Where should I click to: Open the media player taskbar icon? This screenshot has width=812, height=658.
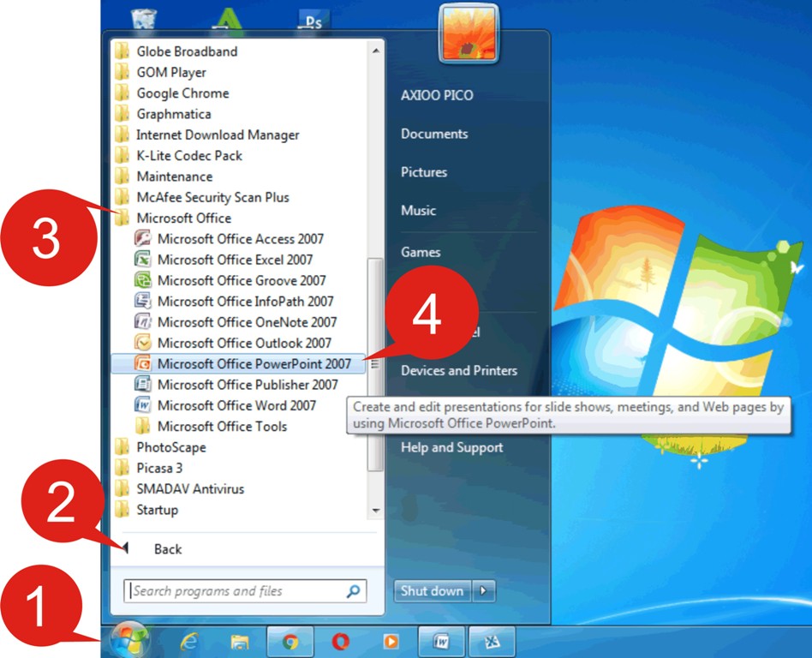pos(391,643)
